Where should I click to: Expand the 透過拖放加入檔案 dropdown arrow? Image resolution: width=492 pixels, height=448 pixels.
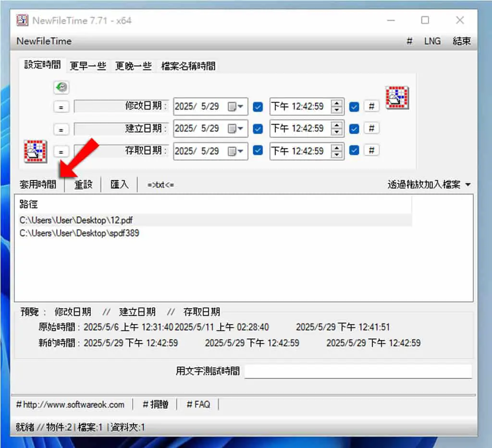468,185
